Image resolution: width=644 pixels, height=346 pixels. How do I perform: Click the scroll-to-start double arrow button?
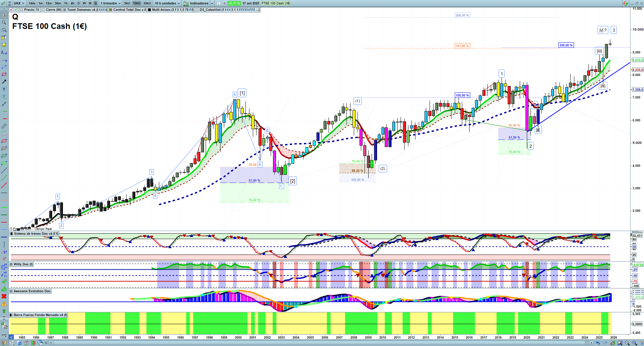coord(11,337)
